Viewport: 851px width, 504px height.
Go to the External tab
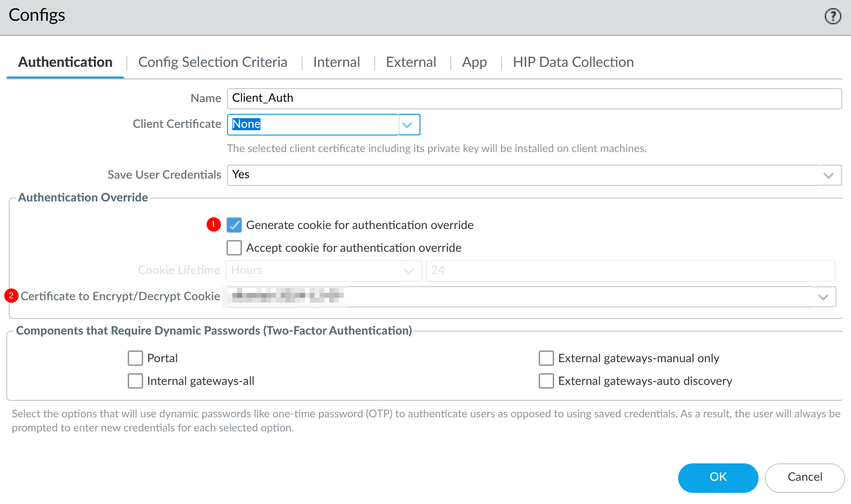(x=411, y=62)
